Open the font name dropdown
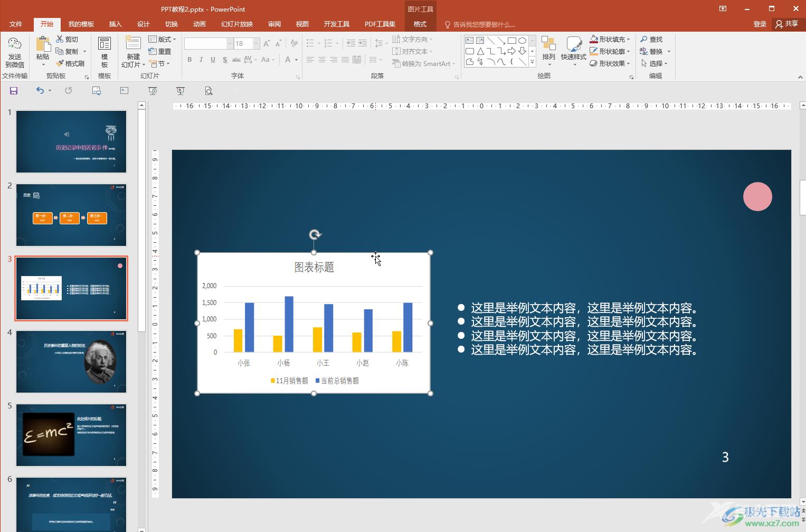The image size is (806, 532). click(x=230, y=44)
